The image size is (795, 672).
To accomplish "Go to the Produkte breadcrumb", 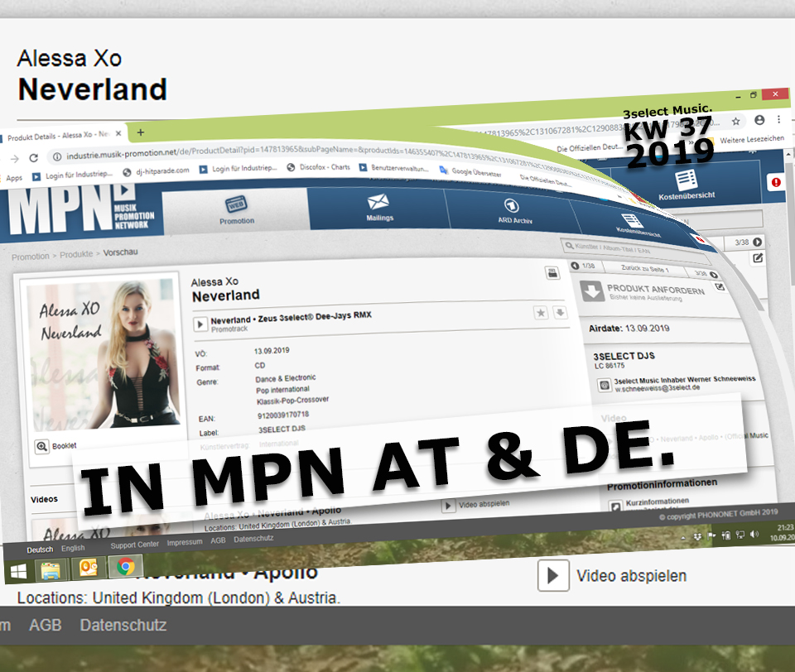I will pos(76,254).
